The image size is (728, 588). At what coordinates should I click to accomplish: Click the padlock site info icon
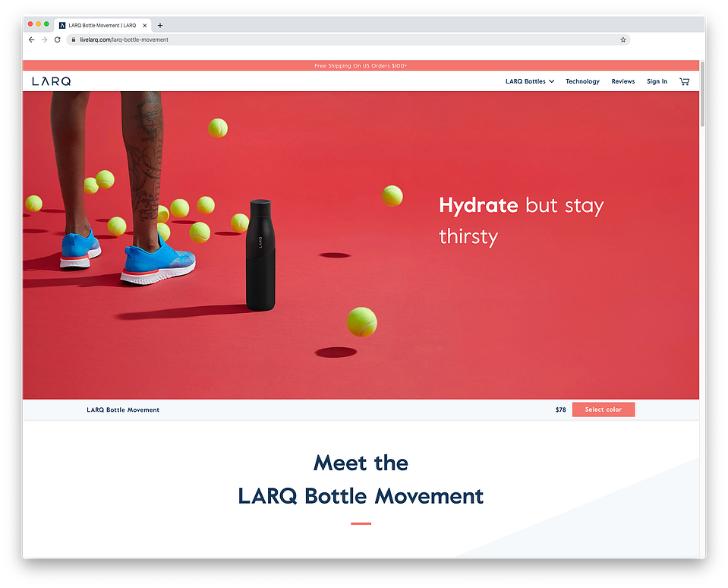pyautogui.click(x=74, y=40)
